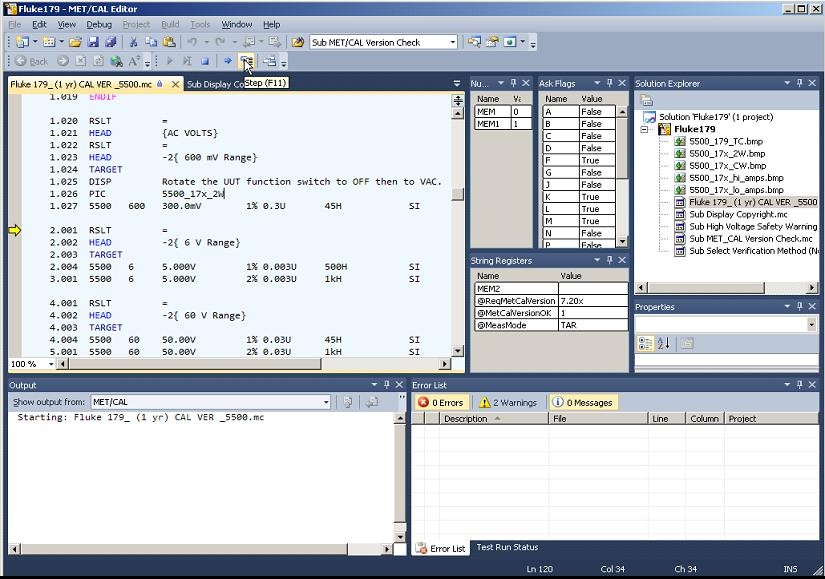Click the Properties window toolbar icon
Viewport: 825px width, 579px height.
(x=492, y=42)
